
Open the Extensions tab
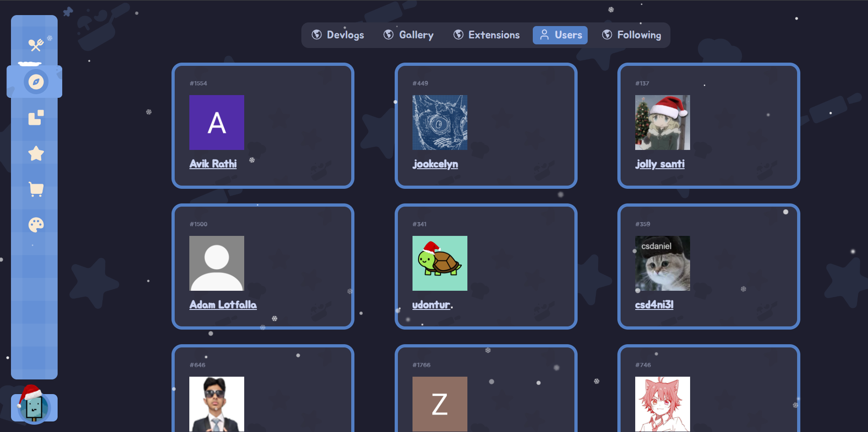[486, 35]
